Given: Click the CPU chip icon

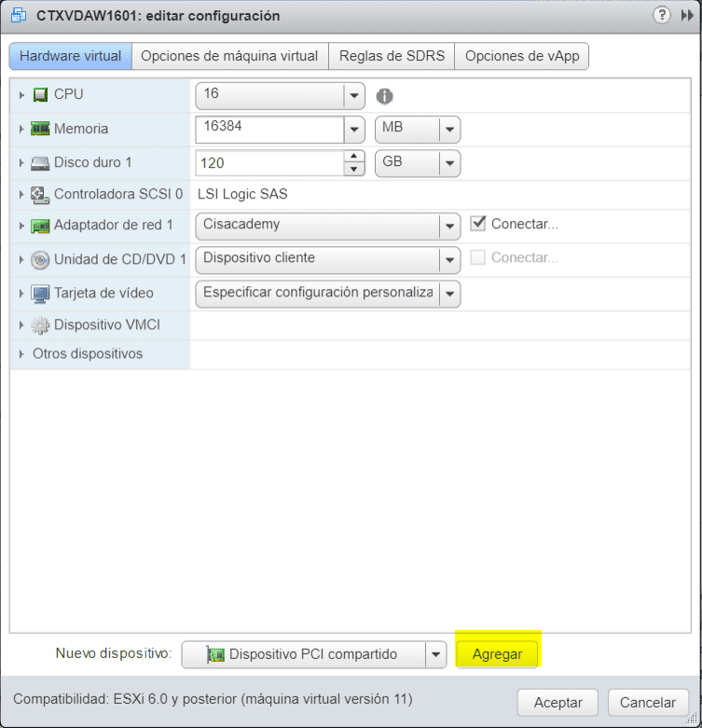Looking at the screenshot, I should pyautogui.click(x=40, y=95).
